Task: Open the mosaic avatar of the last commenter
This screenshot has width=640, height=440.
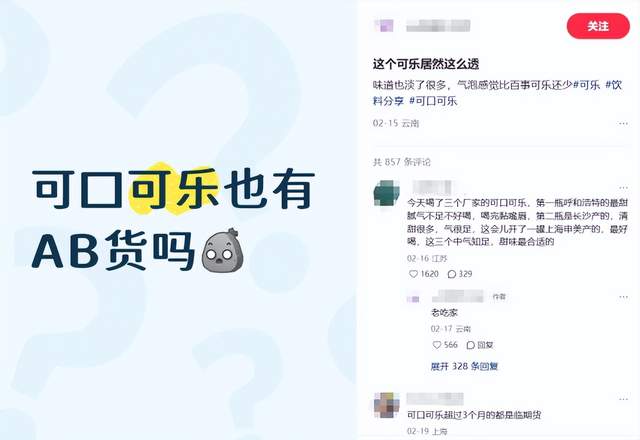Action: point(387,405)
